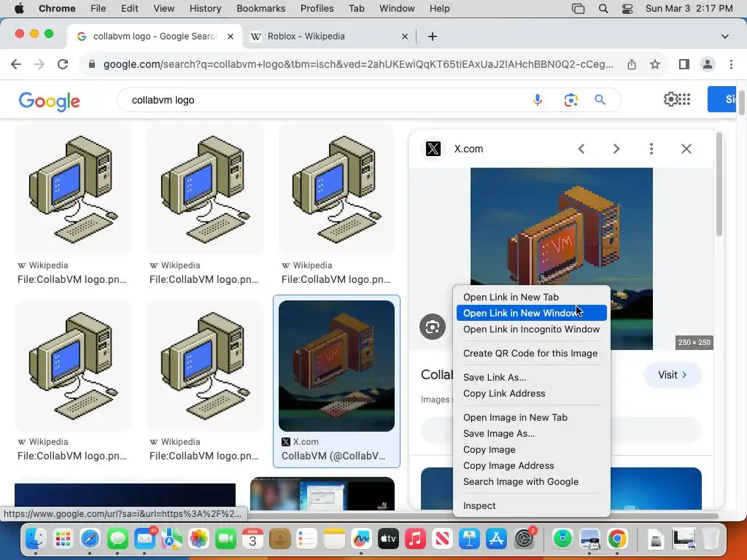Open the X.com CollabVM thumbnail result
The image size is (747, 560).
click(x=336, y=366)
